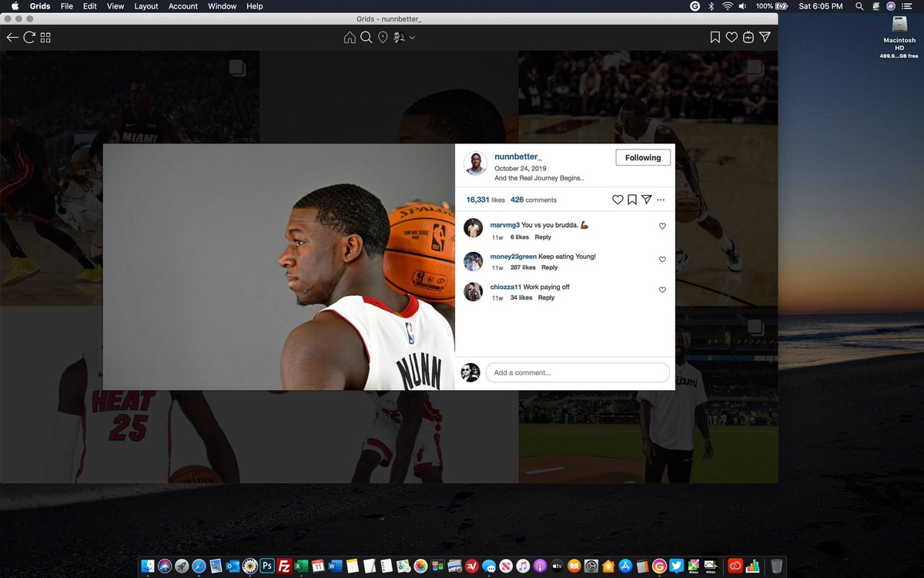Open the Layout menu
Screen dimensions: 924x578
146,6
